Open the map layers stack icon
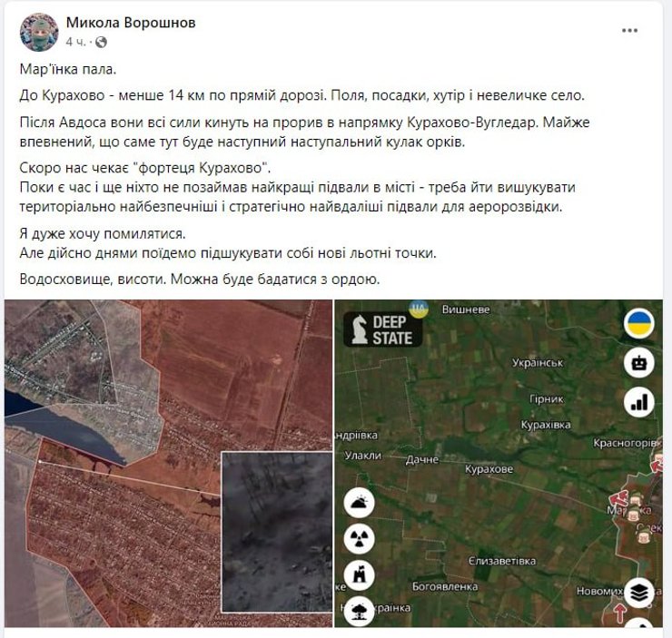This screenshot has width=672, height=638. click(x=639, y=593)
